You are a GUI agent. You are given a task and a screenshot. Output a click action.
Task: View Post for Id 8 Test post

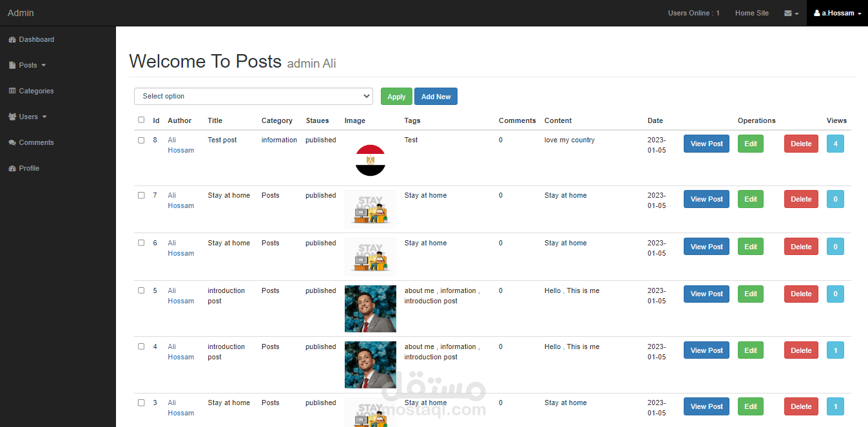click(x=706, y=144)
